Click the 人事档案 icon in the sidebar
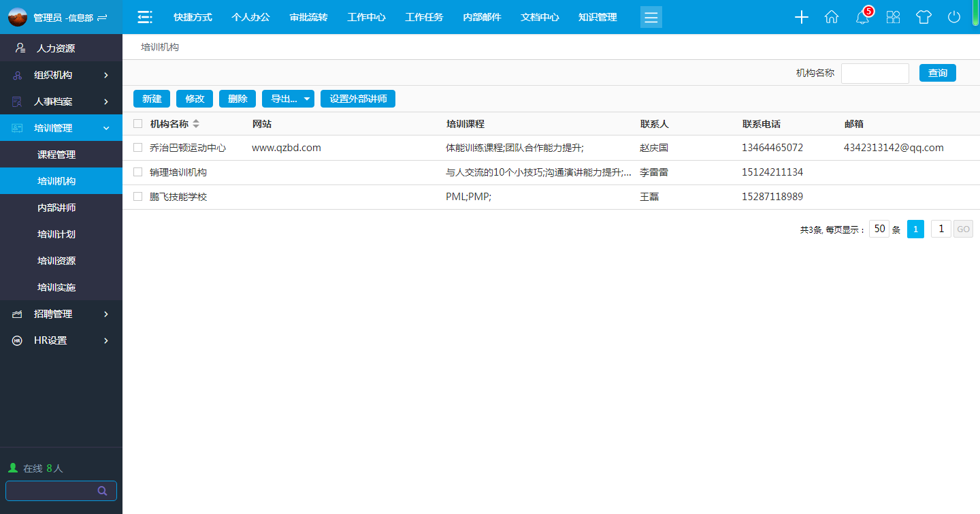 [x=18, y=101]
